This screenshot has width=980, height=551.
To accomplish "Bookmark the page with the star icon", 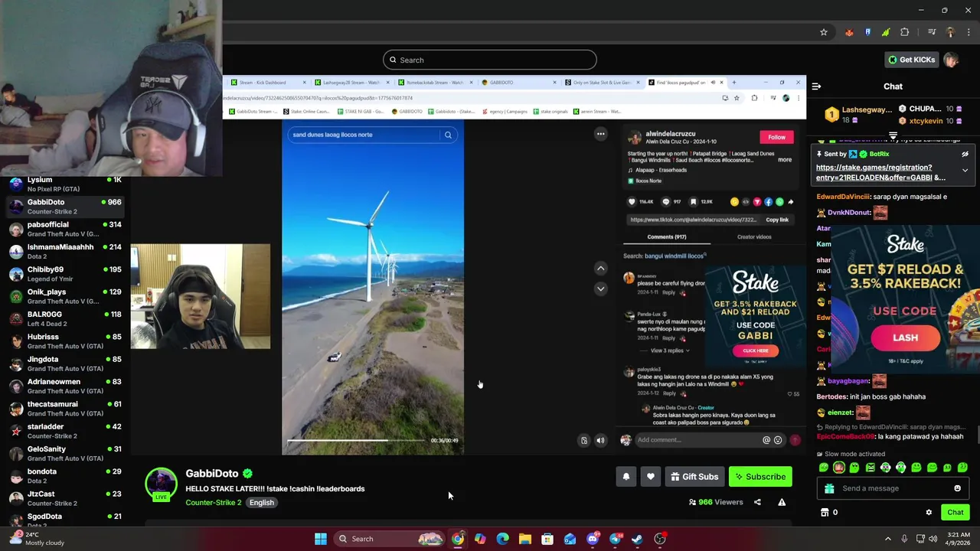I will click(x=824, y=32).
